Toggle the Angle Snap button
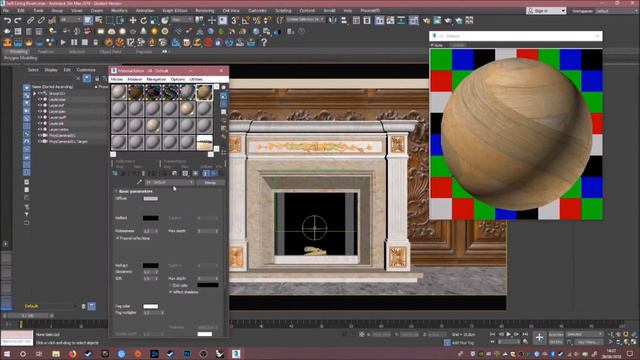The width and height of the screenshot is (640, 360). pyautogui.click(x=246, y=20)
